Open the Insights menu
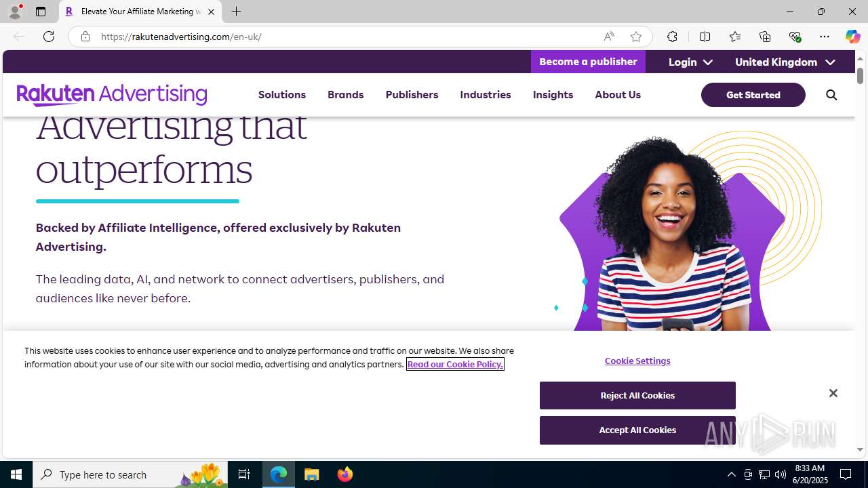The height and width of the screenshot is (488, 868). pyautogui.click(x=553, y=95)
